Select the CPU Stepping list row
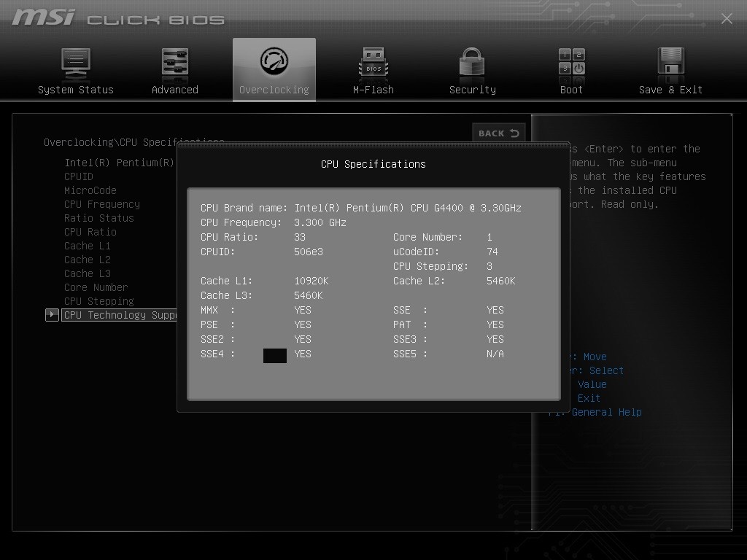Screen dimensions: 747x560 (99, 301)
